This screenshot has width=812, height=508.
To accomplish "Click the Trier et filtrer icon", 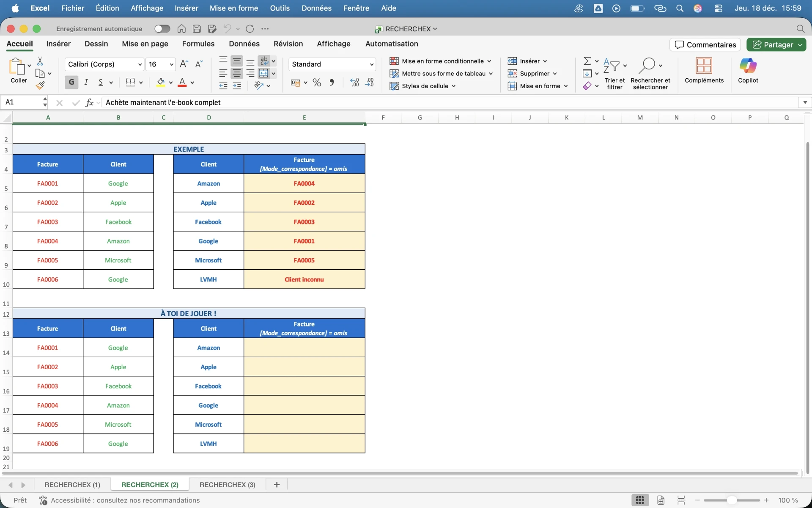I will tap(612, 66).
